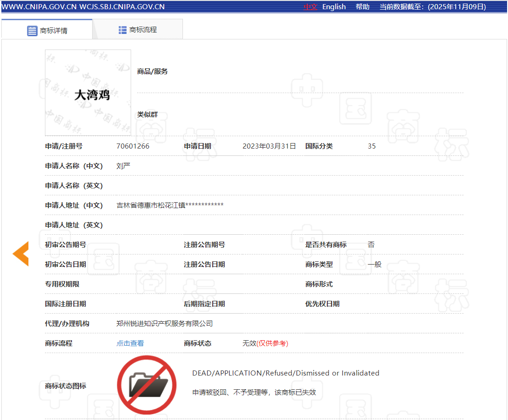Switch language to 中文
508x420 pixels.
tap(310, 7)
